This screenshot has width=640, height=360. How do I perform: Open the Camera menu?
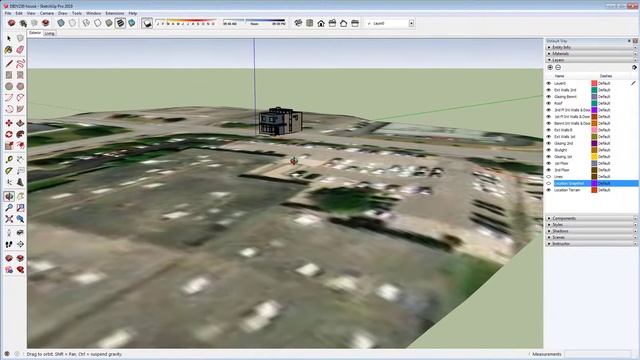(47, 13)
